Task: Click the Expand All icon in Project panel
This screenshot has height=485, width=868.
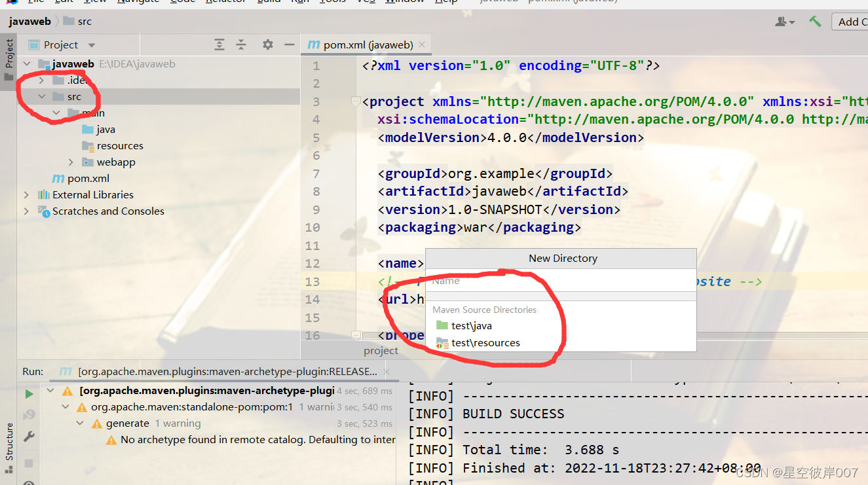Action: (x=219, y=45)
